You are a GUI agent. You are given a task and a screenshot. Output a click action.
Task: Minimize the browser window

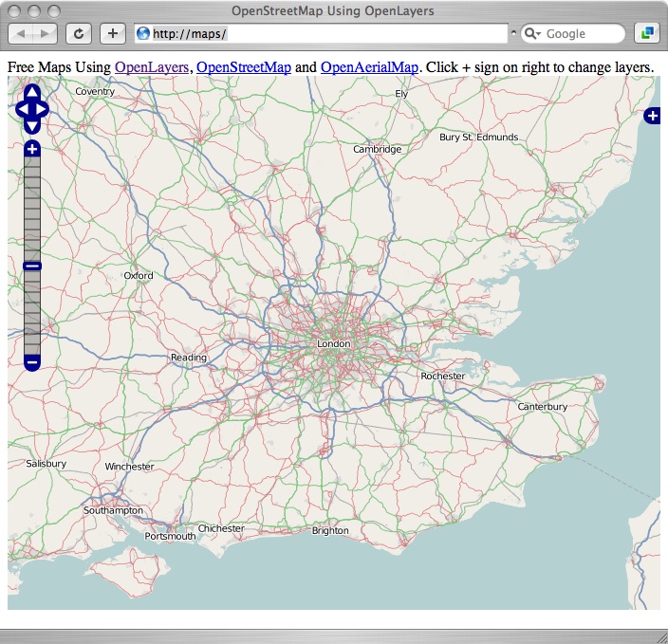[34, 11]
